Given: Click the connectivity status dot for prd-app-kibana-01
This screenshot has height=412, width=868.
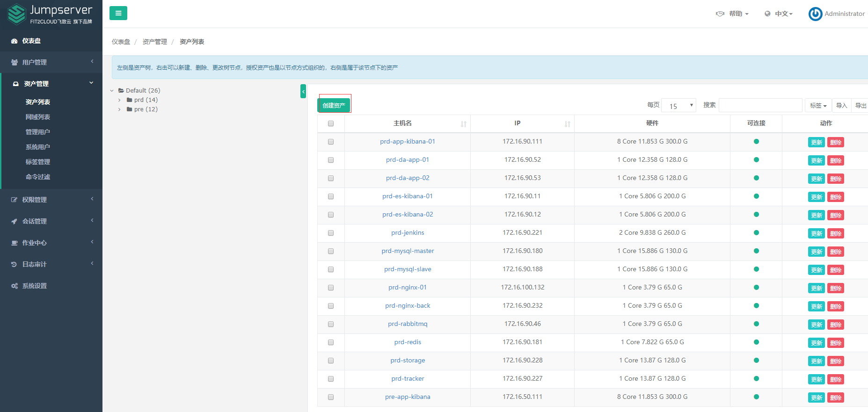Looking at the screenshot, I should (x=756, y=142).
